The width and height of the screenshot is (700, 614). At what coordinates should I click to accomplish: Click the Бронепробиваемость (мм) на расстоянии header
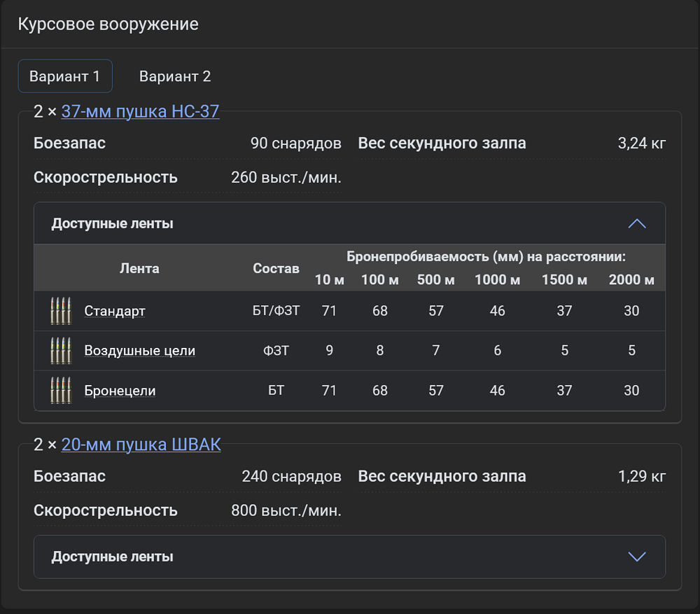click(486, 257)
